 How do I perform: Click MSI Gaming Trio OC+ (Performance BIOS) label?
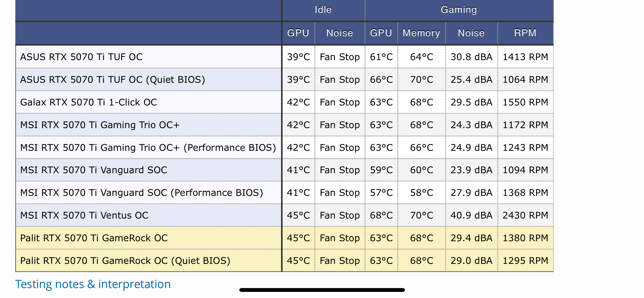pyautogui.click(x=148, y=147)
